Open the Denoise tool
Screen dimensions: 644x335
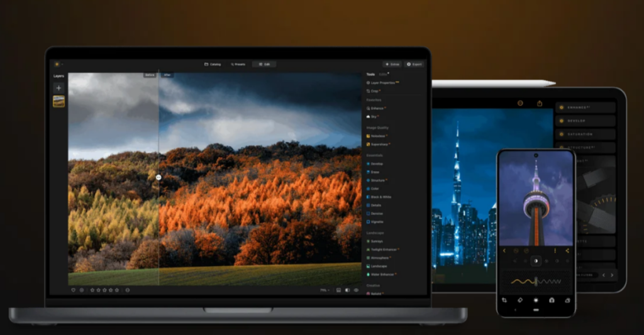(375, 214)
